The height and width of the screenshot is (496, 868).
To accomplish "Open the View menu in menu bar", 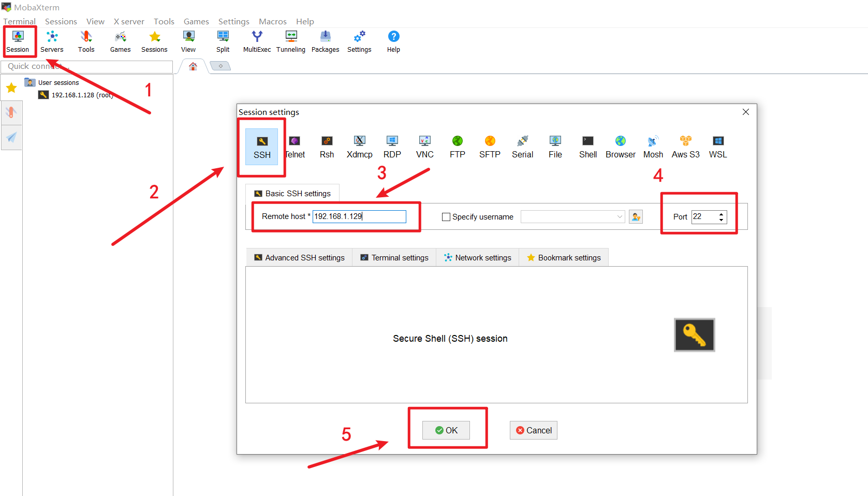I will point(95,22).
